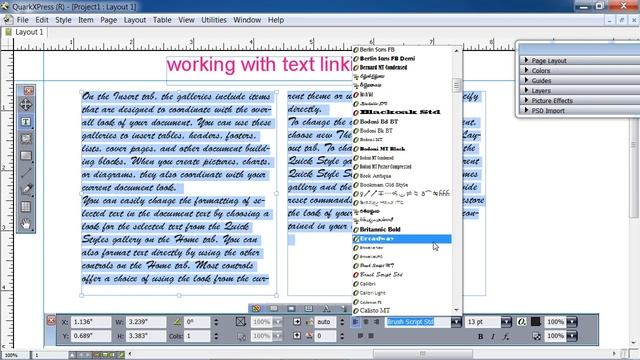Viewport: 640px width, 360px height.
Task: Open the File menu
Action: click(22, 20)
